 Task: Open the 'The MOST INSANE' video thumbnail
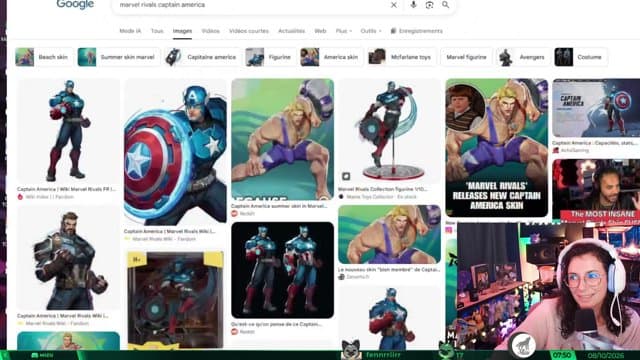coord(596,190)
